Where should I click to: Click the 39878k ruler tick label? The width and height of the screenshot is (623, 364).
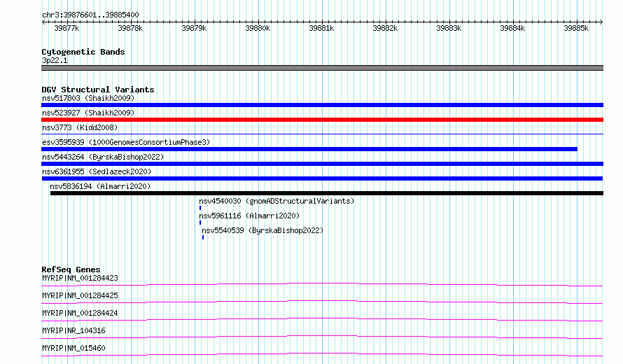130,28
